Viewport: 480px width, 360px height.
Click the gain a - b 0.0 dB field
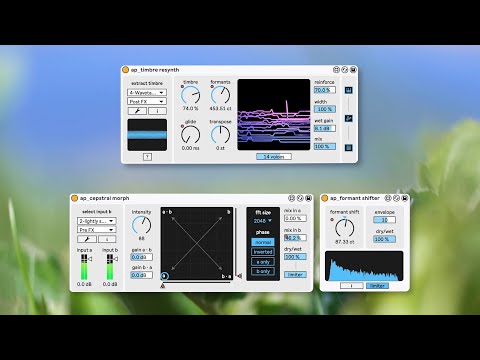tap(142, 257)
